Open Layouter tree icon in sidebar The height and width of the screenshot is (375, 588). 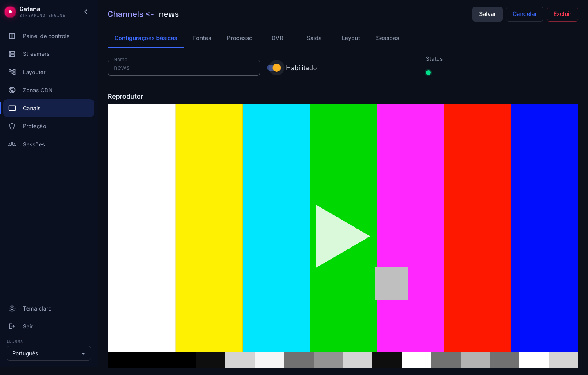click(12, 72)
